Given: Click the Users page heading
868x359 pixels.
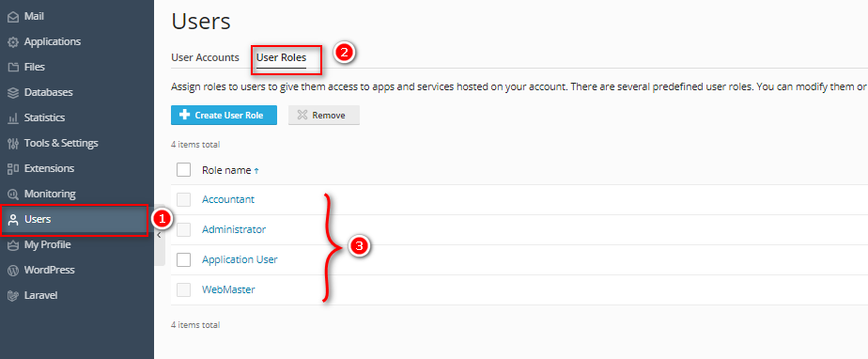Looking at the screenshot, I should tap(200, 22).
